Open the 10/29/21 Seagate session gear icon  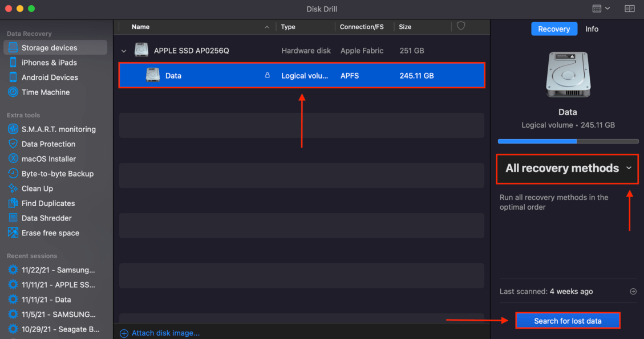pos(13,329)
